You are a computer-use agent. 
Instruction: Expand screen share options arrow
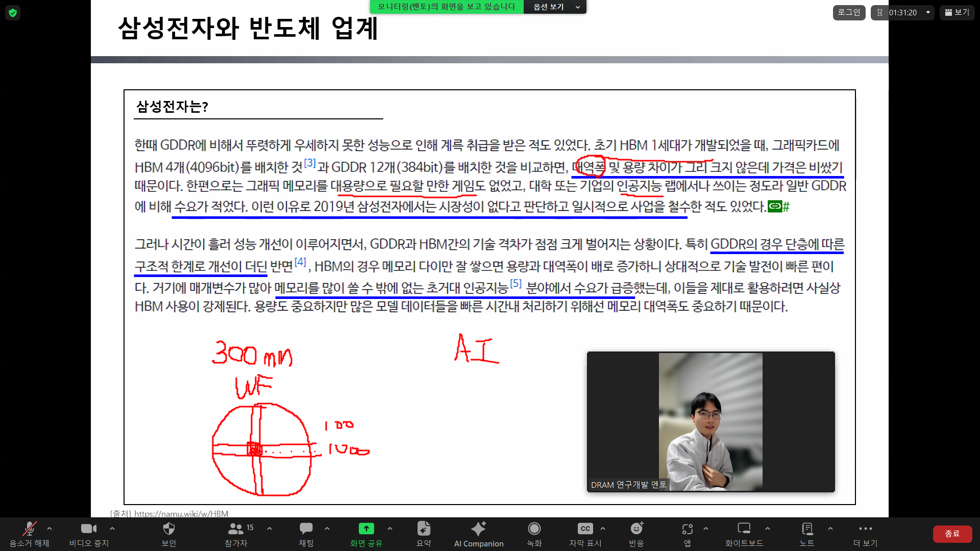(x=390, y=529)
